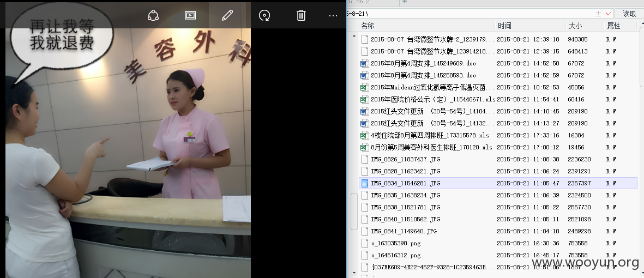Click file icon of o_163035390.png
644x278 pixels.
coord(364,243)
